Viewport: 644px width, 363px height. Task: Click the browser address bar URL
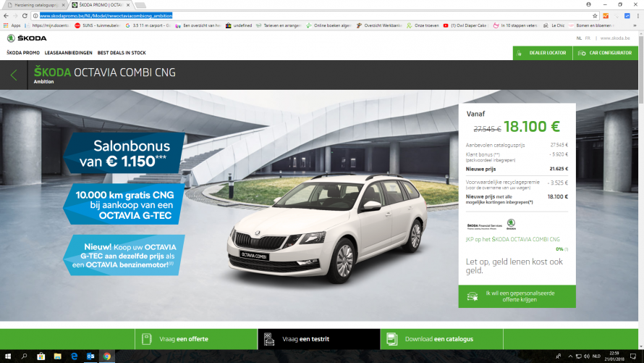106,16
